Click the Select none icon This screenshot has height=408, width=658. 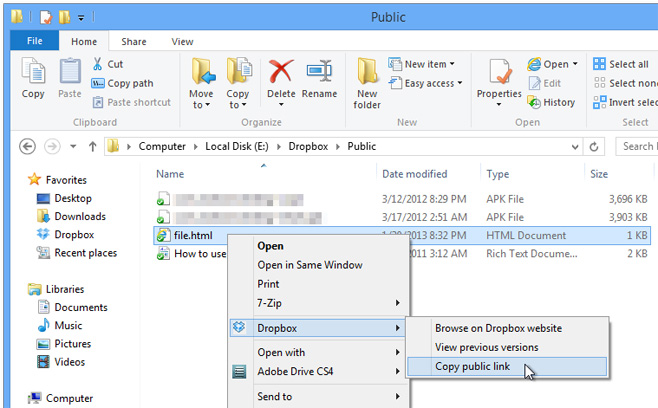(x=599, y=83)
